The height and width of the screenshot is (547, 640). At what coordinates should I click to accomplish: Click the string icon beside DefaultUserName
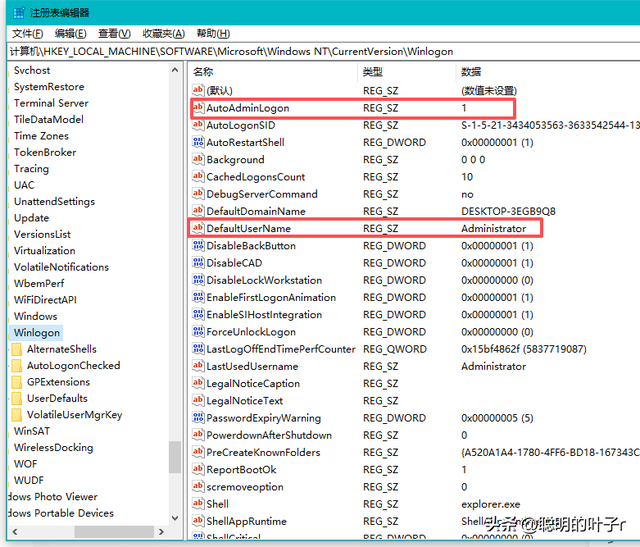197,229
